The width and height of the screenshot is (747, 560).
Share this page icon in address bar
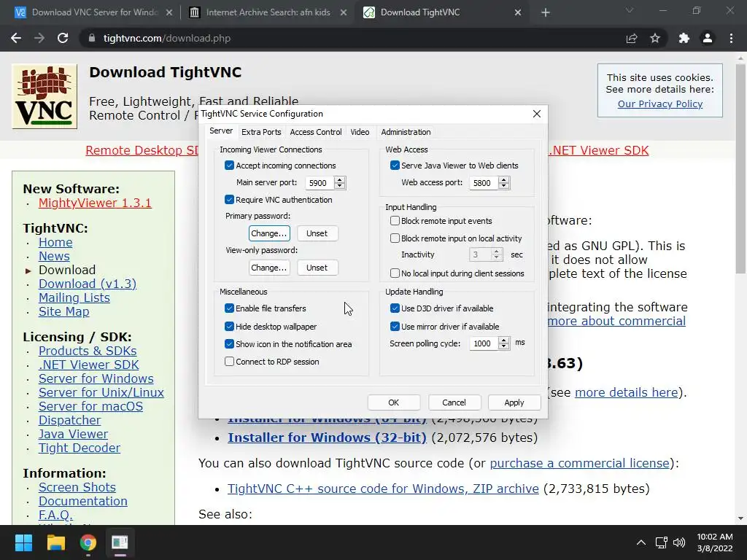click(632, 38)
